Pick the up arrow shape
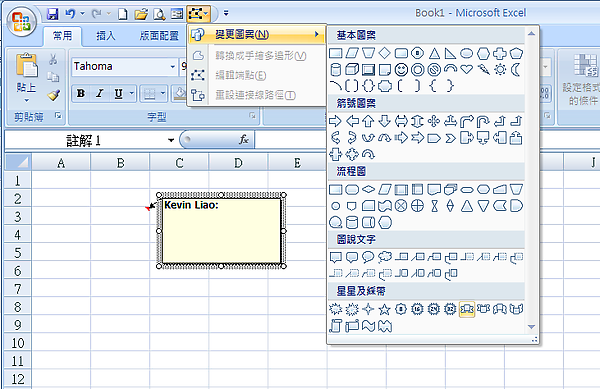Viewport: 600px width, 389px height. click(368, 121)
